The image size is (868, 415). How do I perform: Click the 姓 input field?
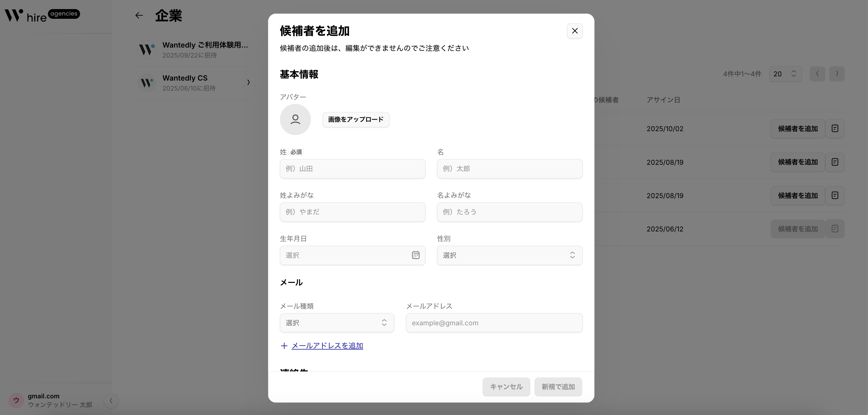click(352, 169)
